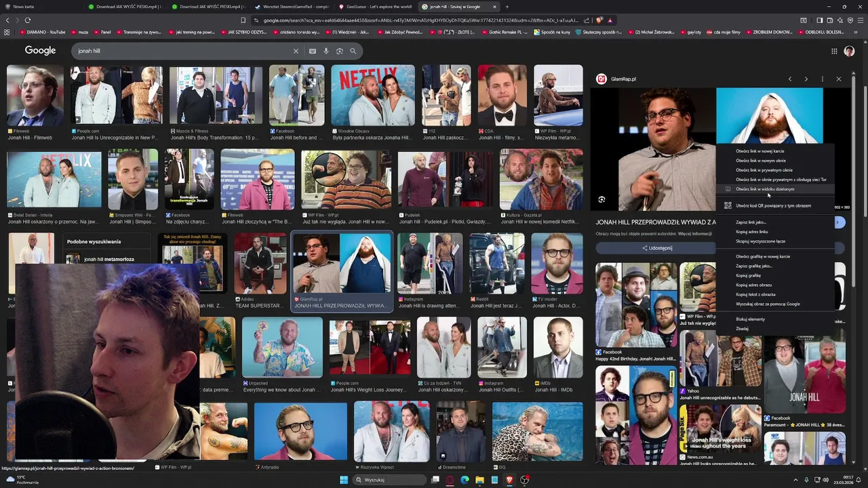
Task: Open the 'GeoGuessr'-adjacent 'Gothic Remake PL' bookmark
Action: tap(504, 32)
